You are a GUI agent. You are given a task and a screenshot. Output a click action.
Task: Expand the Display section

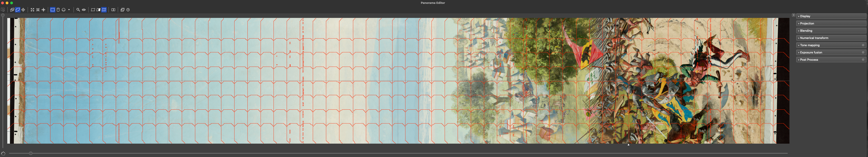(831, 16)
